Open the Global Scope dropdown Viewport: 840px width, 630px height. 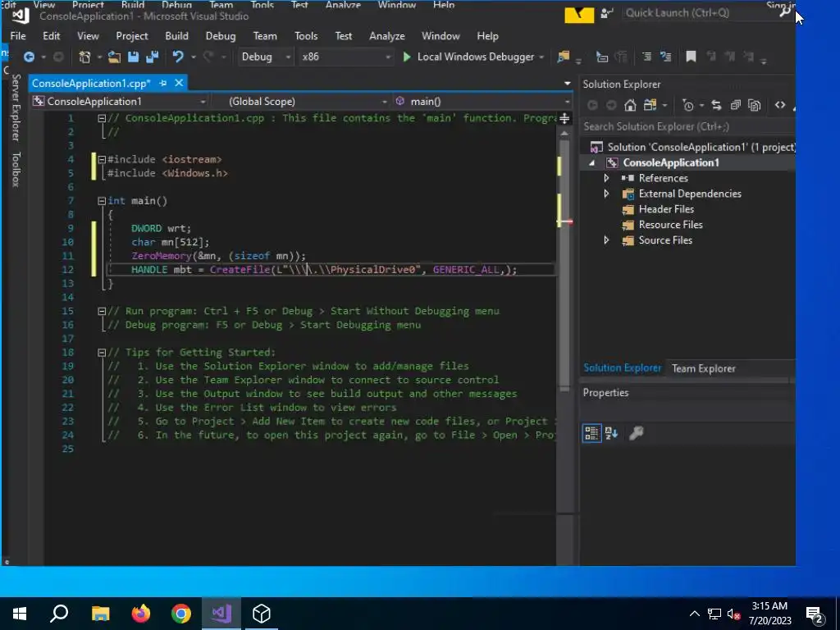(300, 101)
